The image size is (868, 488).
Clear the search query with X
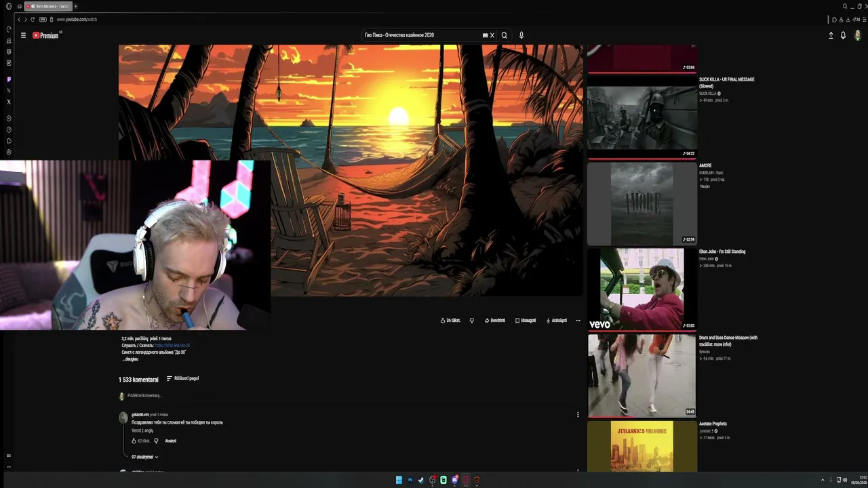coord(492,35)
